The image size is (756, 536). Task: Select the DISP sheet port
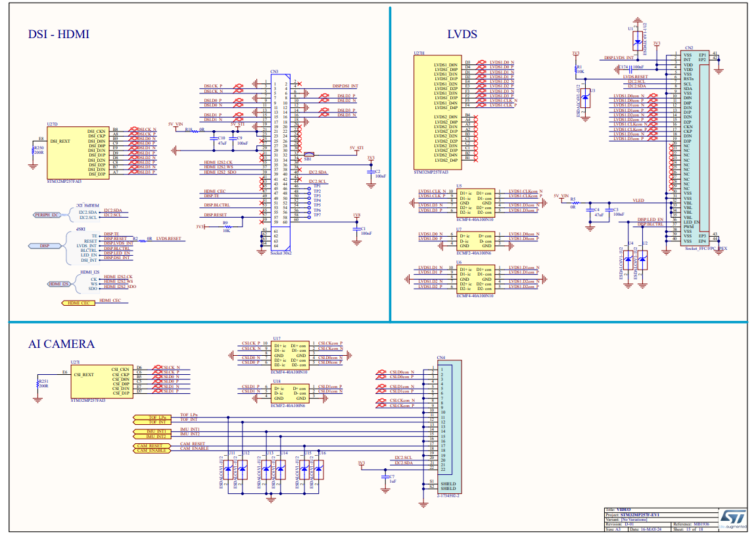point(45,245)
